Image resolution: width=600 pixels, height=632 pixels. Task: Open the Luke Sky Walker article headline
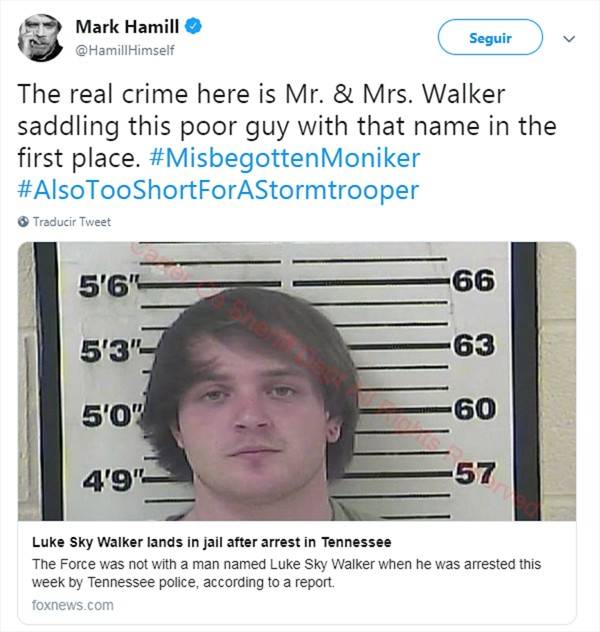coord(212,542)
